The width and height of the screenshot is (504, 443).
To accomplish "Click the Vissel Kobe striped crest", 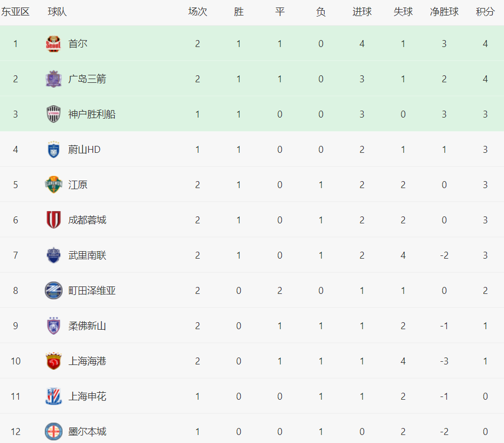I will (53, 114).
